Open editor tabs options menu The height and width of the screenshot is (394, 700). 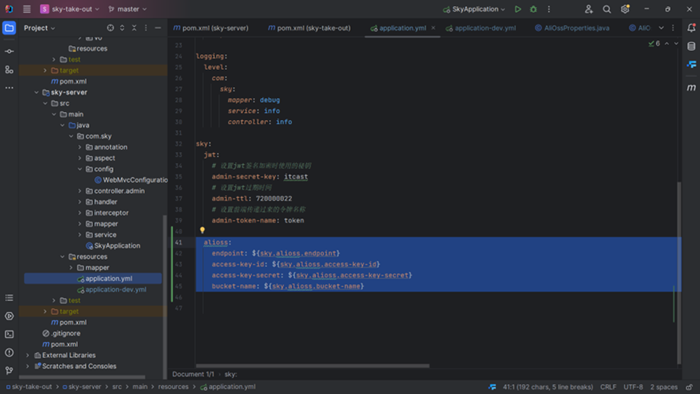tap(673, 28)
